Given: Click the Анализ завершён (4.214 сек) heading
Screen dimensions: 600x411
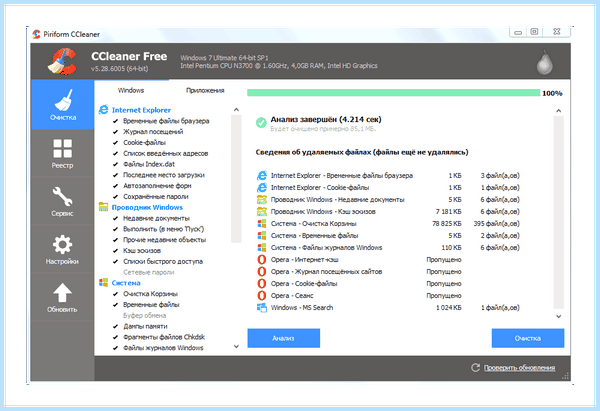Looking at the screenshot, I should click(x=326, y=119).
